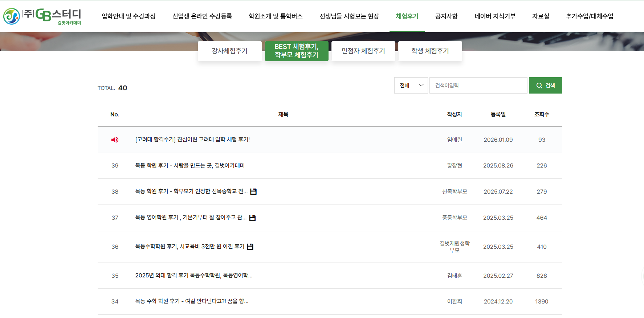This screenshot has height=318, width=644.
Task: Open the 신입생 온라인 수강등록 menu
Action: coord(202,16)
